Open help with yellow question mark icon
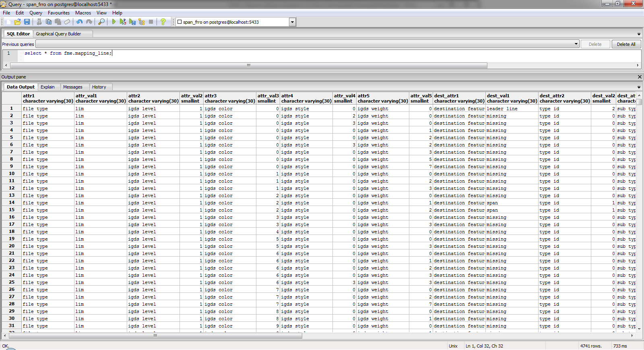644x350 pixels. [163, 22]
